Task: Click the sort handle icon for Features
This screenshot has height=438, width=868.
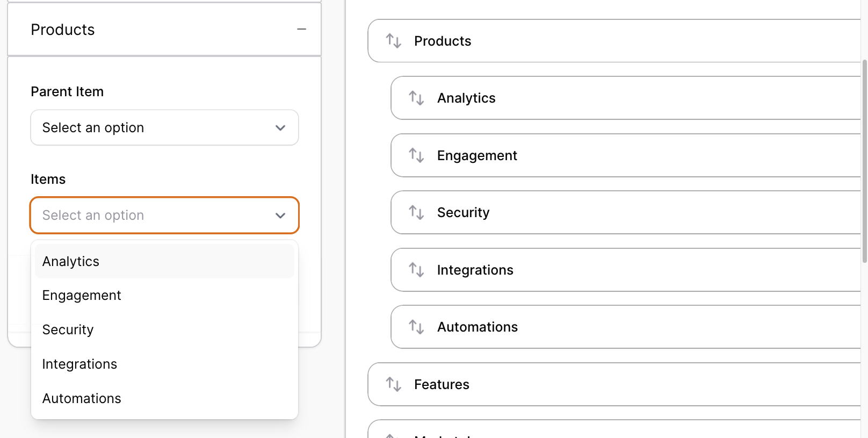Action: (x=394, y=384)
